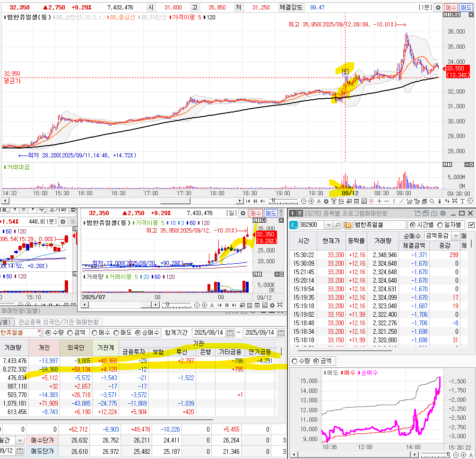Image resolution: width=476 pixels, height=459 pixels.
Task: Adjust main chart zoom slider handle
Action: click(273, 200)
